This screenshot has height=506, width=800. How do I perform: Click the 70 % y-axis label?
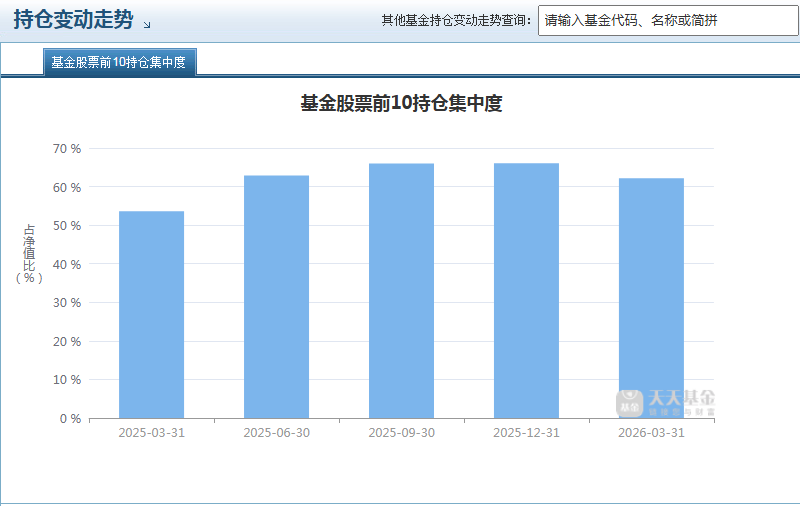click(67, 149)
